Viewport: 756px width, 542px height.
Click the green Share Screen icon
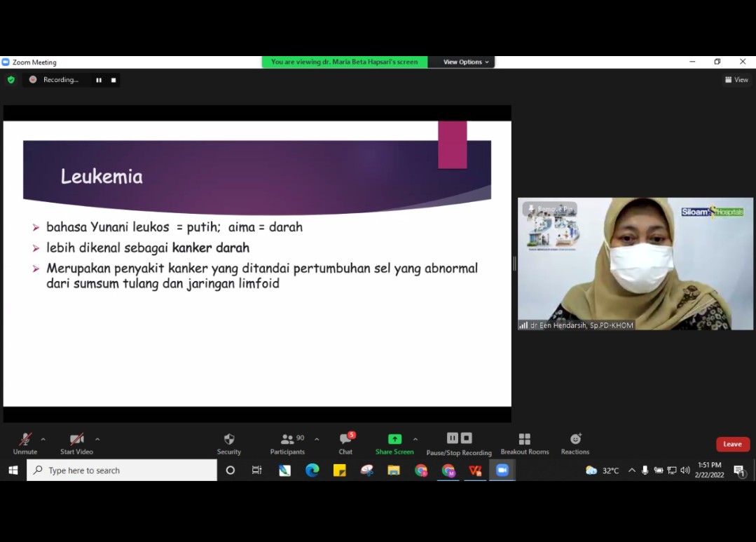394,439
